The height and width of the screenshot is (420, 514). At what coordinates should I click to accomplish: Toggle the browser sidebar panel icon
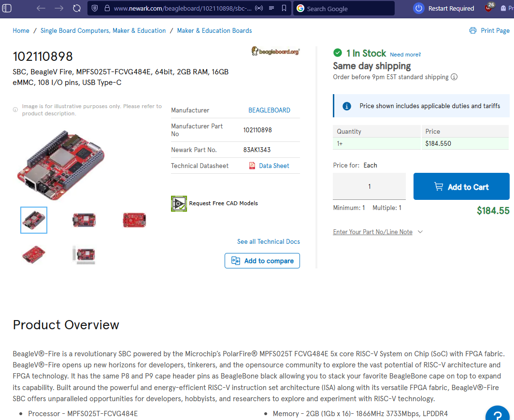point(7,8)
